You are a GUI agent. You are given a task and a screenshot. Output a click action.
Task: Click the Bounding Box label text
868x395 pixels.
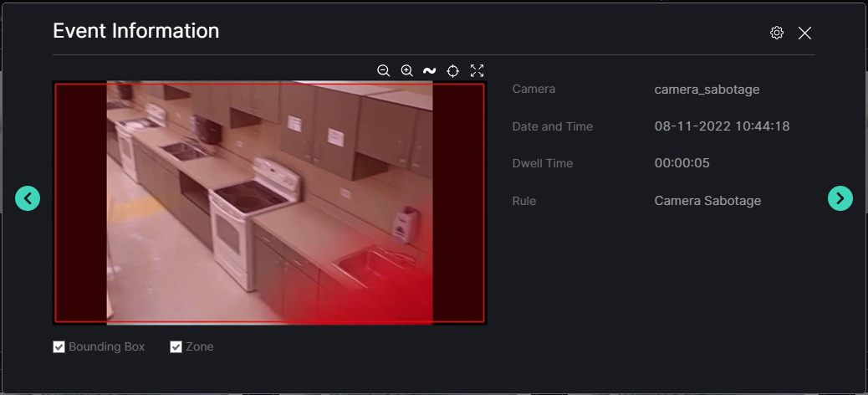[x=107, y=346]
